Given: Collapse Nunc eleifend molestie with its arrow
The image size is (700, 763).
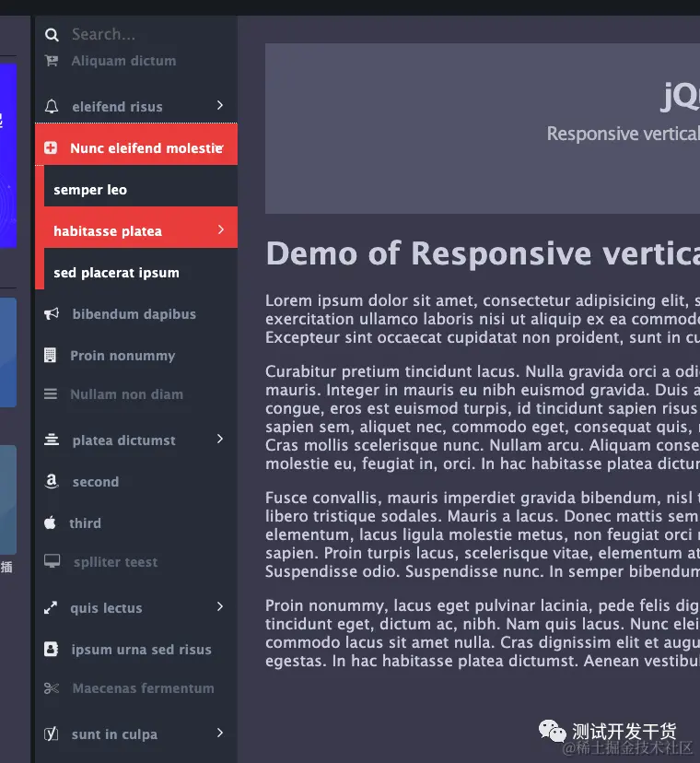Looking at the screenshot, I should 220,146.
